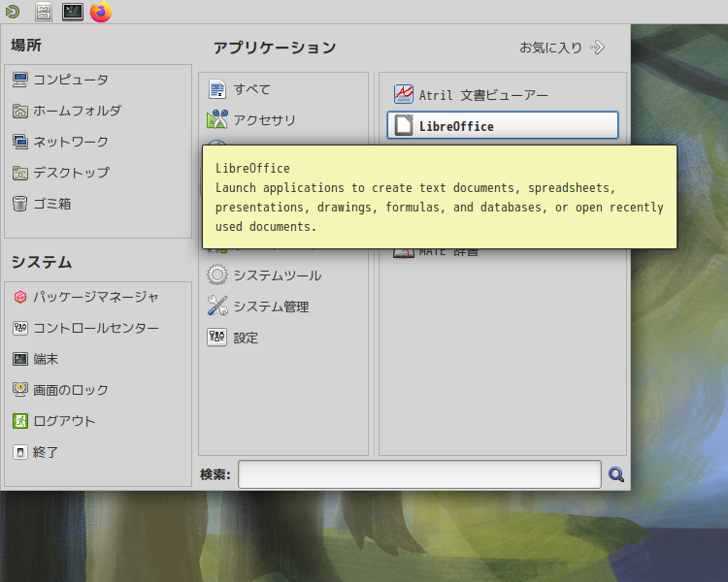Select the システム管理 category label

pos(271,307)
